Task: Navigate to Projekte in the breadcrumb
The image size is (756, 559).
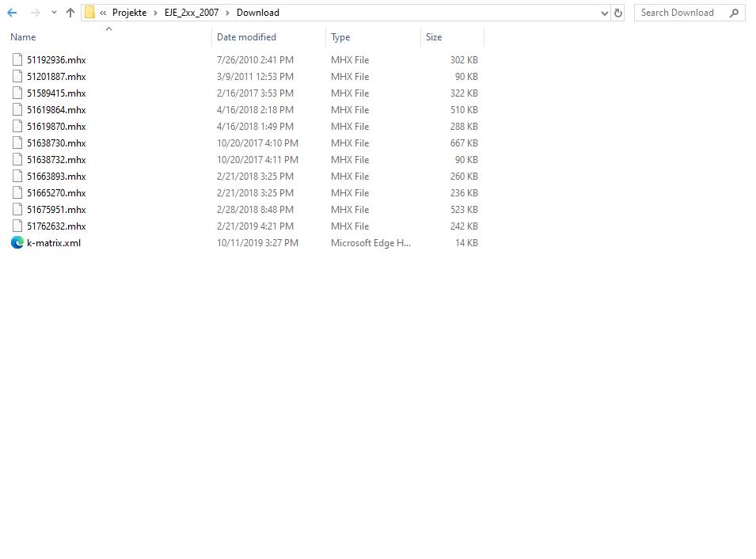Action: tap(129, 13)
